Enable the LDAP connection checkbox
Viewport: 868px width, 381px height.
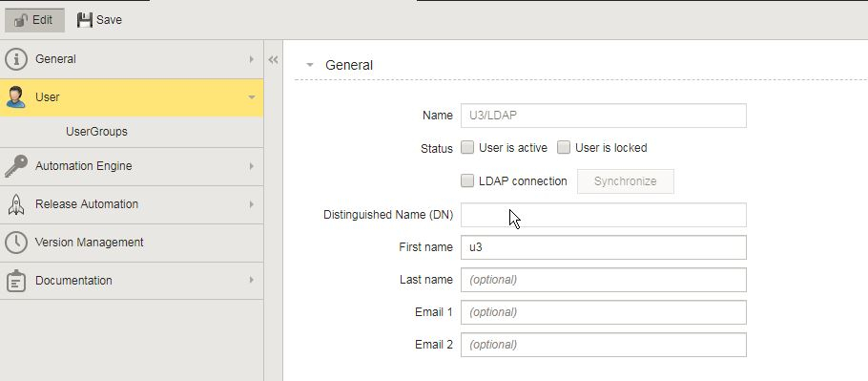point(467,180)
